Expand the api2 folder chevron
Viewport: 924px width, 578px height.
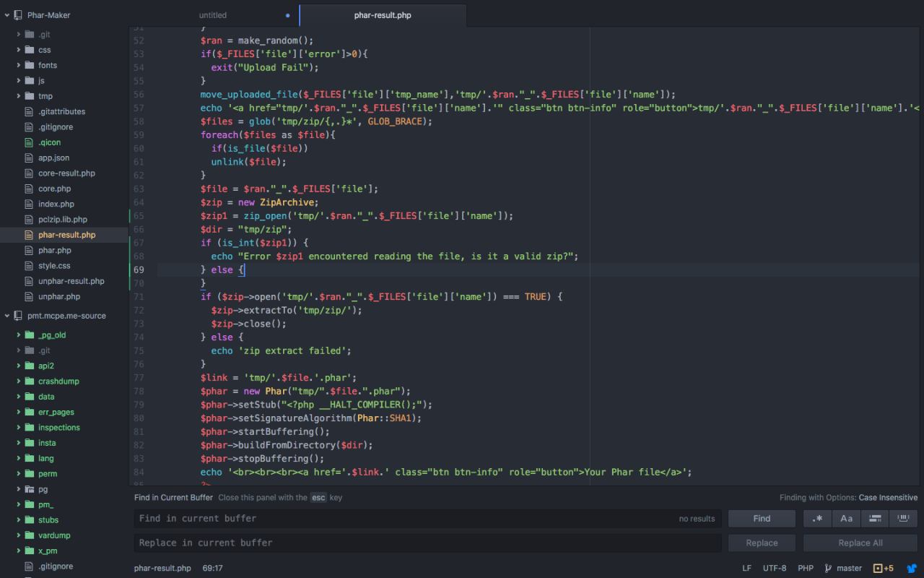19,366
